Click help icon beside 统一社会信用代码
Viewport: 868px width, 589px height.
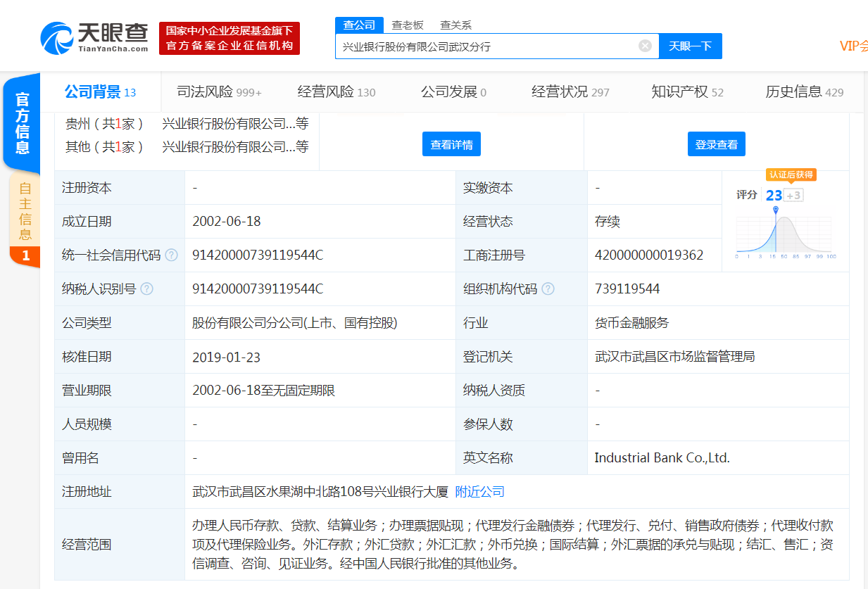point(171,255)
